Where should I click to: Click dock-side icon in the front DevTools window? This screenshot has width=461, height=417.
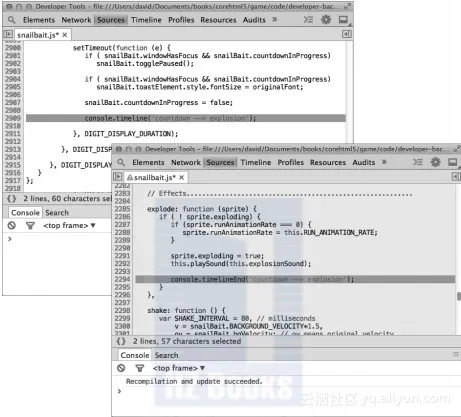coord(453,162)
